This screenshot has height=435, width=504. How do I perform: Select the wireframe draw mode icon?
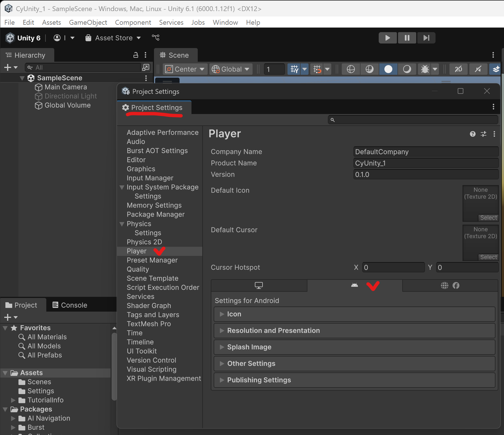(351, 69)
